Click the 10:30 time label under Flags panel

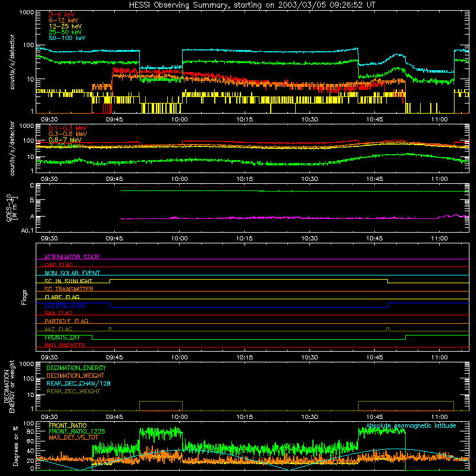click(309, 358)
